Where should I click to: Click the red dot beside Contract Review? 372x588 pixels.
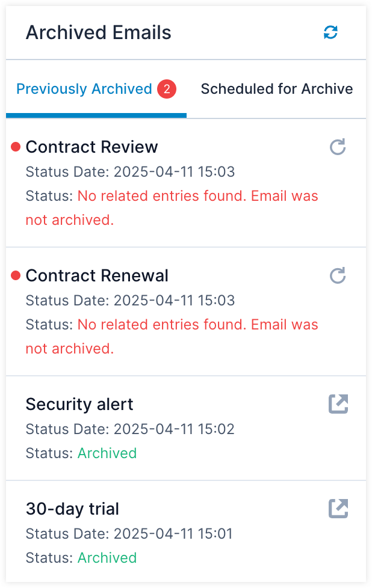point(16,147)
